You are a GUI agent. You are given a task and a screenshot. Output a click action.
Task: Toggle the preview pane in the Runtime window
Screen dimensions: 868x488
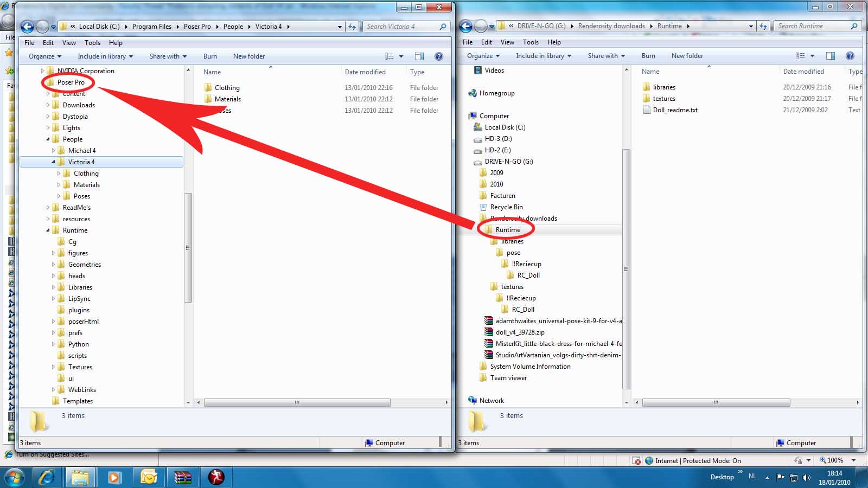pyautogui.click(x=831, y=56)
